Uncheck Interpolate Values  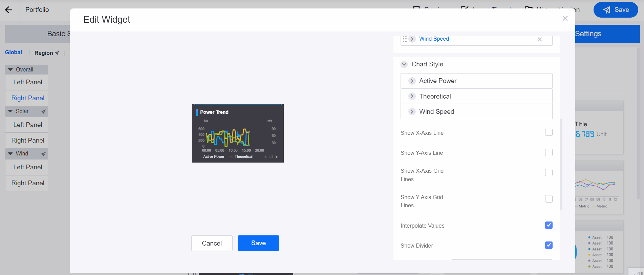(549, 225)
